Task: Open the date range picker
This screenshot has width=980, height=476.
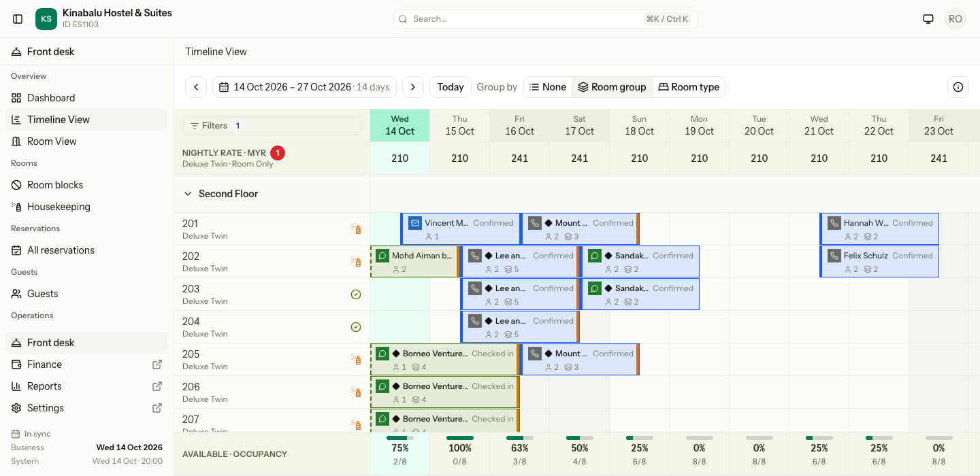Action: 304,87
